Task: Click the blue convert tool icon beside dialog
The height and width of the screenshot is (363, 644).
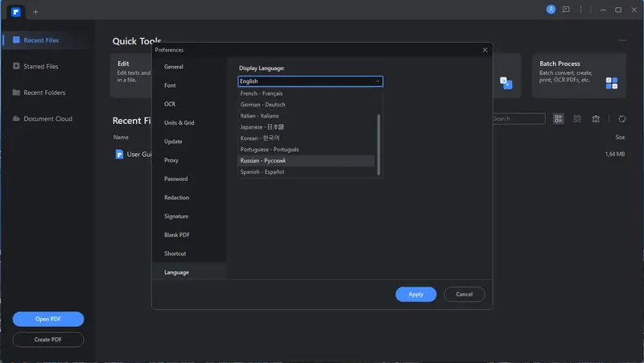Action: (x=506, y=83)
